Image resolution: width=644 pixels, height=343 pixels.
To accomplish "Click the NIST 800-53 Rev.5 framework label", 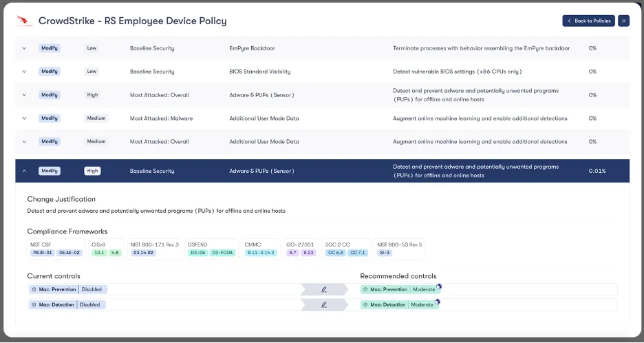I will click(x=400, y=245).
